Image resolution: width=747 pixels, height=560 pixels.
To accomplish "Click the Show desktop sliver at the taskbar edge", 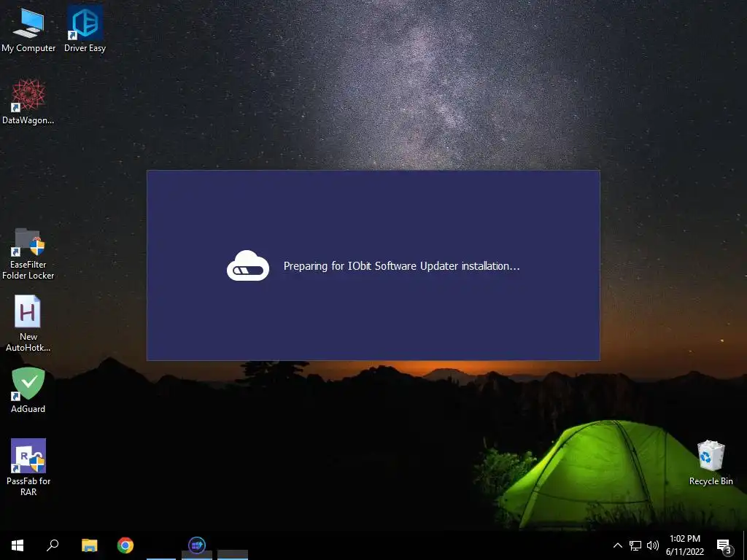I will (x=745, y=545).
